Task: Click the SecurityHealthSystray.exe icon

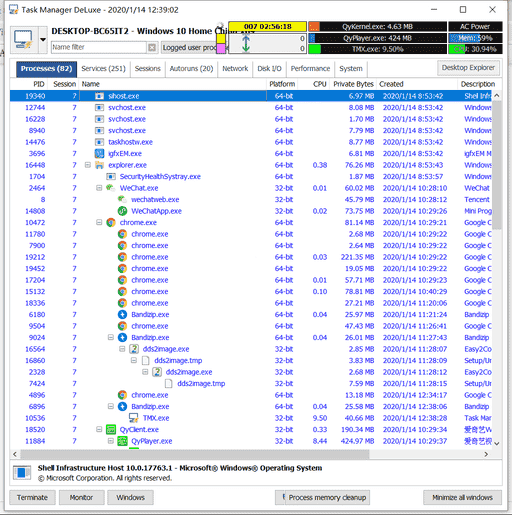Action: pyautogui.click(x=111, y=177)
